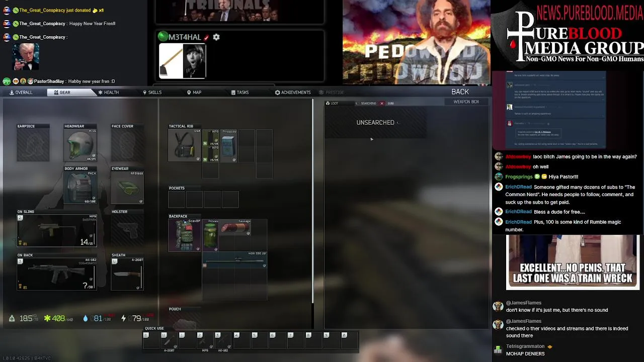Click the empty Face Cover slot

tap(127, 146)
